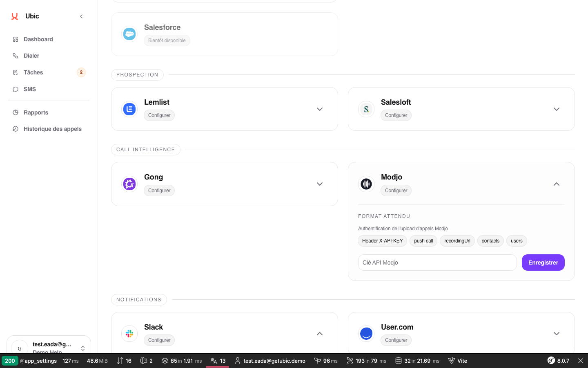Click the 48.6 MiB memory usage
Image resolution: width=588 pixels, height=368 pixels.
[x=97, y=361]
